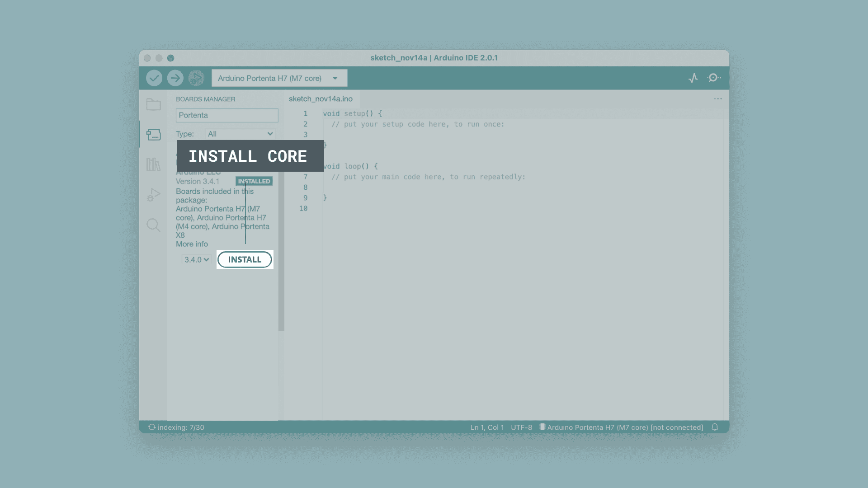Image resolution: width=868 pixels, height=488 pixels.
Task: Open the Serial Monitor
Action: tap(714, 78)
